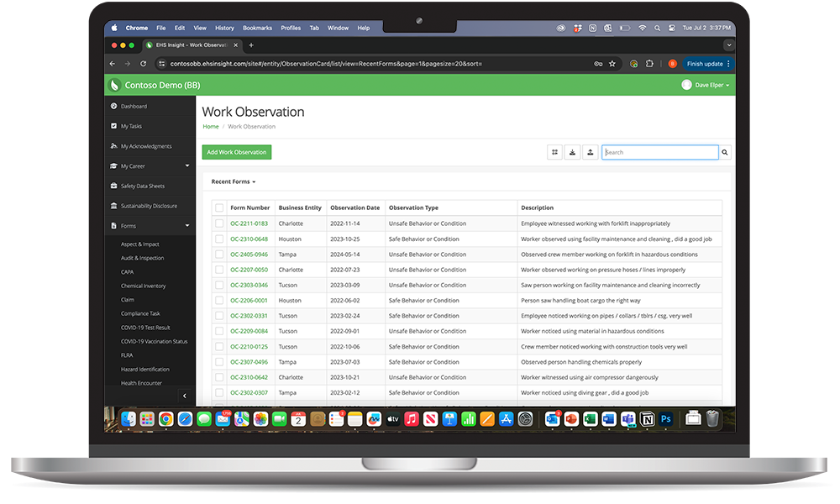Open the Trash in the dock
840x504 pixels.
(x=712, y=418)
